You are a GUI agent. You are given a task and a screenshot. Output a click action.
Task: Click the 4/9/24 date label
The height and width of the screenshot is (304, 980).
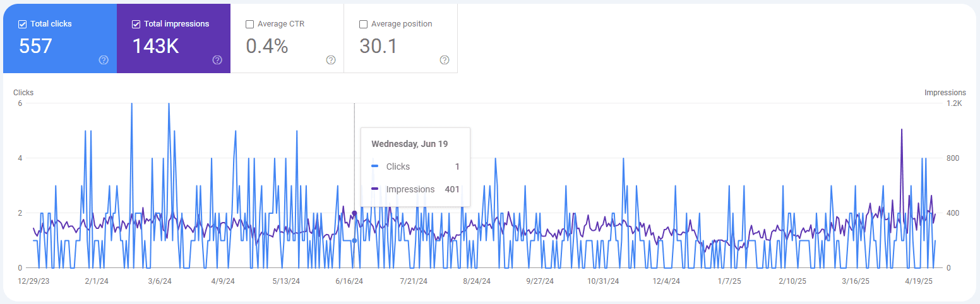[x=223, y=281]
